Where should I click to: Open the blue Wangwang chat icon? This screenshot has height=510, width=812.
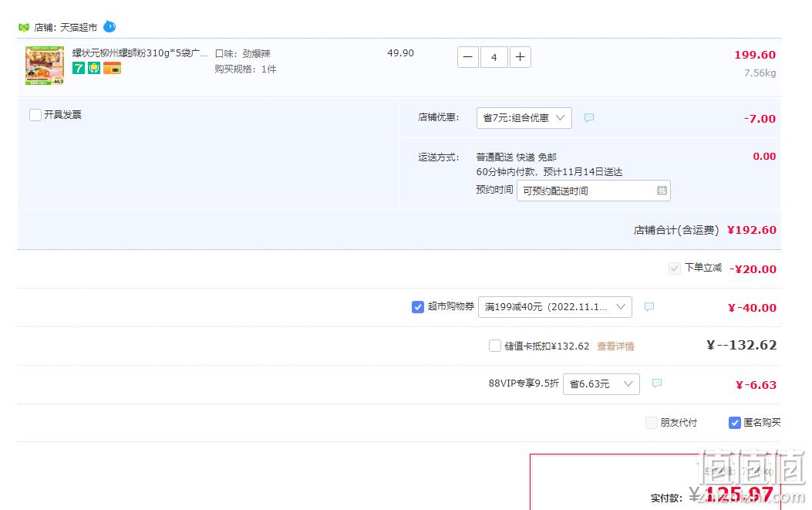coord(110,26)
